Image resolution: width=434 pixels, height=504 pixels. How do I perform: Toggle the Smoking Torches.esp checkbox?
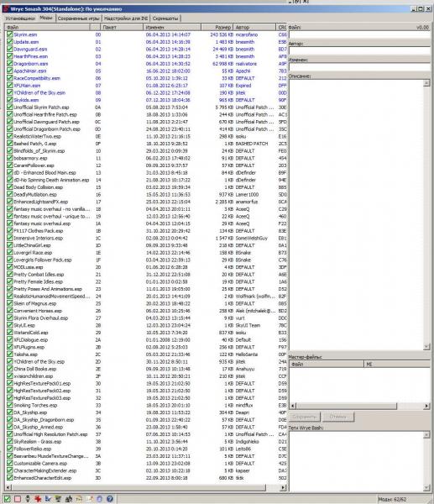pyautogui.click(x=10, y=405)
